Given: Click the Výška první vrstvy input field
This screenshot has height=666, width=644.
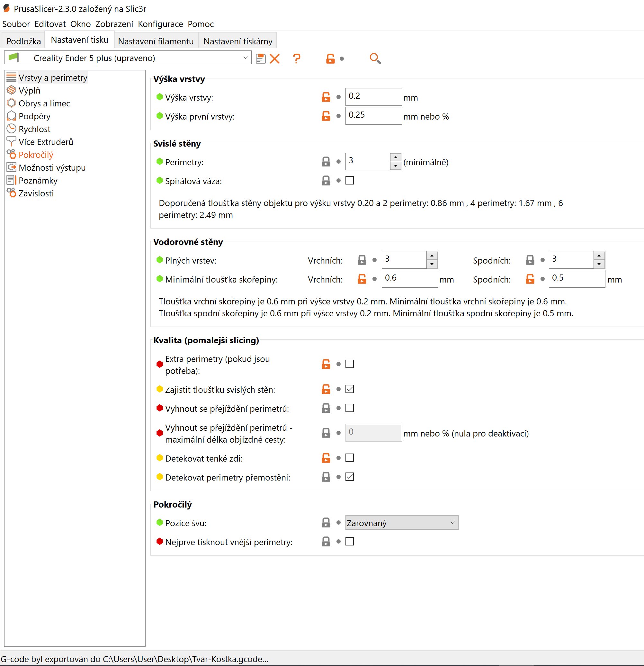Looking at the screenshot, I should 373,115.
